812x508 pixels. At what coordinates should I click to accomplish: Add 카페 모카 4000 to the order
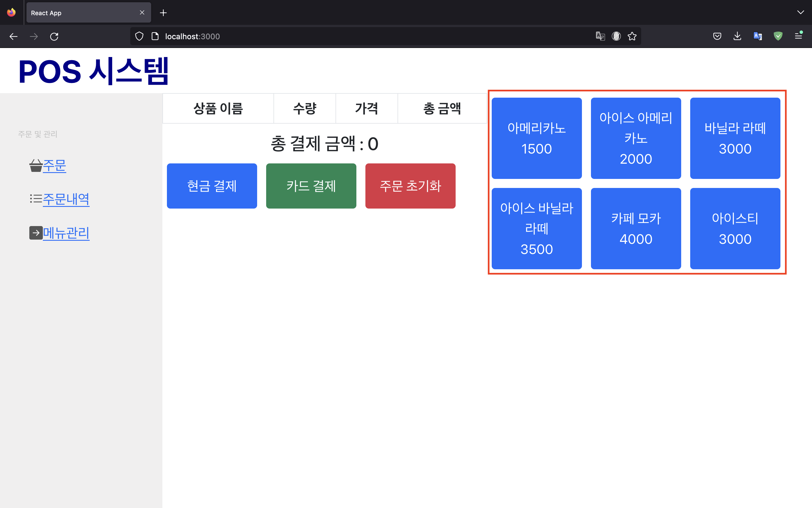[x=636, y=229]
